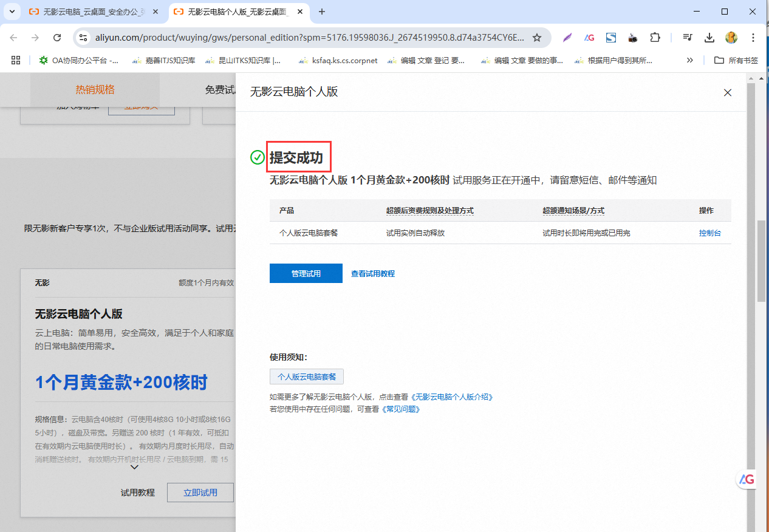The width and height of the screenshot is (769, 532).
Task: Click the green success checkmark icon
Action: click(258, 158)
